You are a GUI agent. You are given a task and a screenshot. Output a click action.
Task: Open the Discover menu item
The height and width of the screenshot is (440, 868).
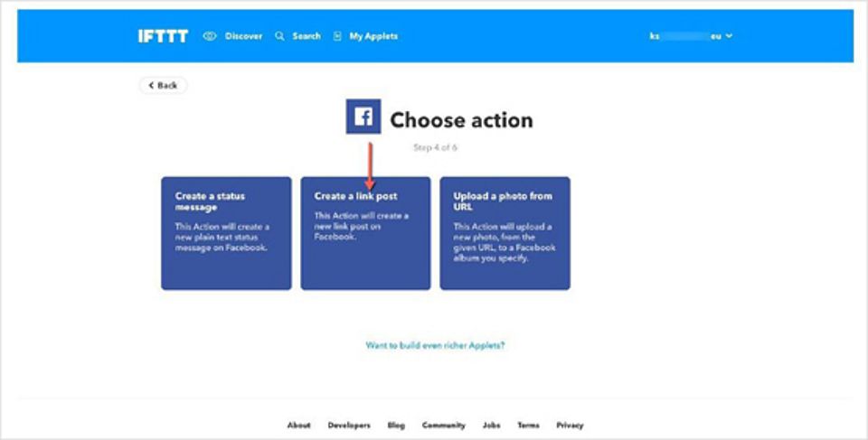coord(243,36)
